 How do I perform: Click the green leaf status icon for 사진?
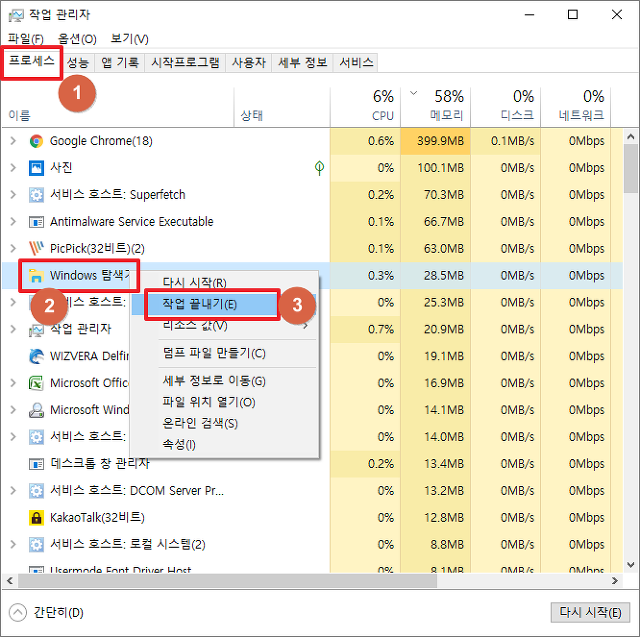pos(320,168)
